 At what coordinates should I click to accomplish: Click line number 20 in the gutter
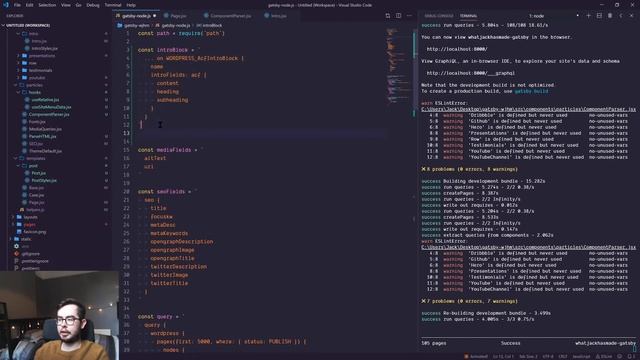pyautogui.click(x=127, y=191)
